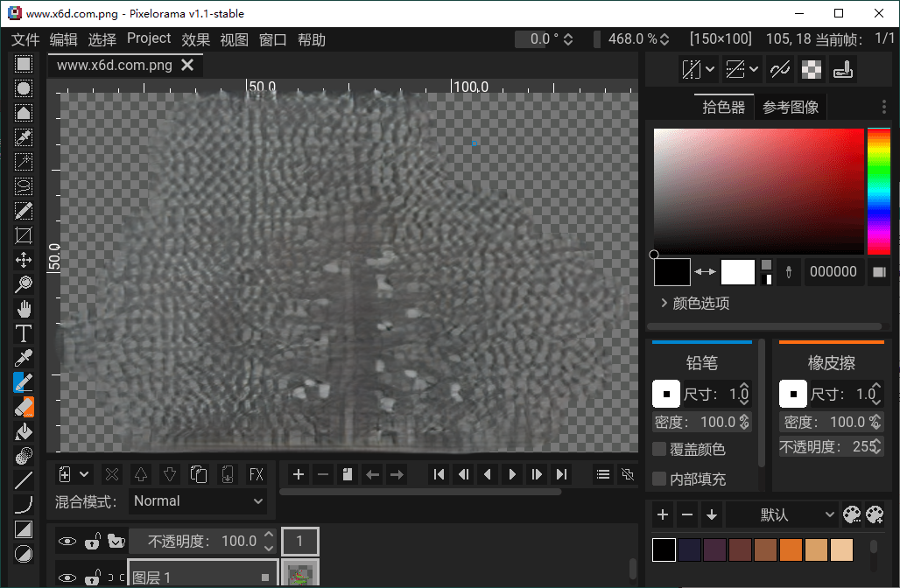This screenshot has height=588, width=900.
Task: Toggle visibility of the top layer group
Action: pos(67,541)
